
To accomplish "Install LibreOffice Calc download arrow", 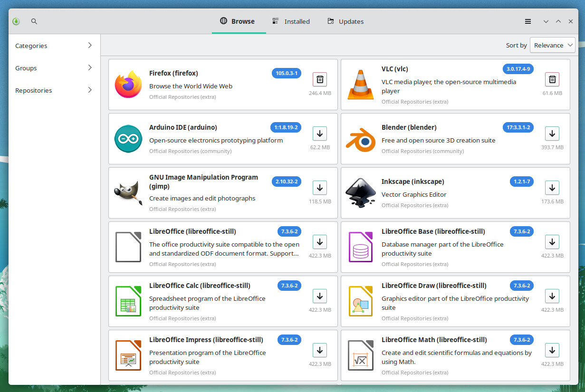I will (x=320, y=296).
